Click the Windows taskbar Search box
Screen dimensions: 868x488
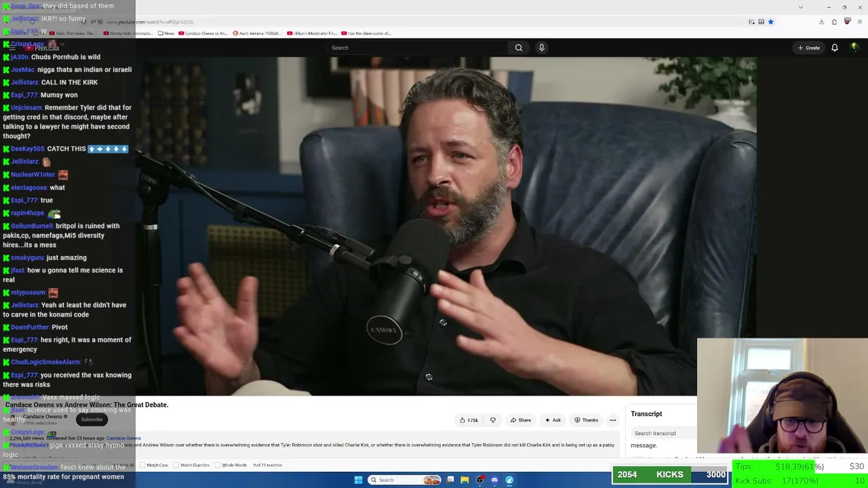click(x=404, y=480)
